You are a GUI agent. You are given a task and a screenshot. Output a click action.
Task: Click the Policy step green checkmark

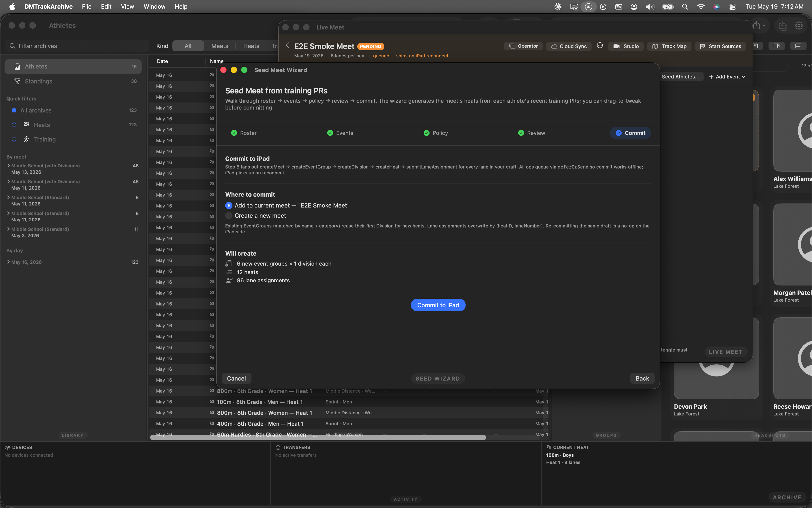coord(426,133)
